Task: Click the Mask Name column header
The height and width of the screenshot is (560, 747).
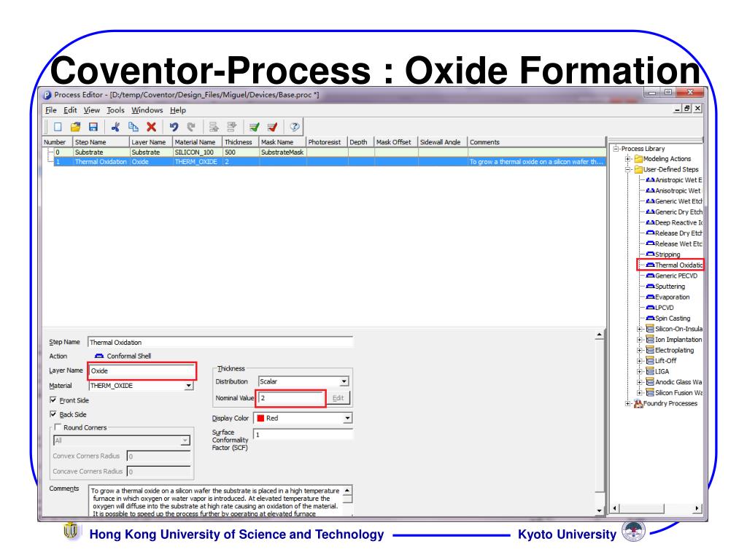Action: pos(282,142)
